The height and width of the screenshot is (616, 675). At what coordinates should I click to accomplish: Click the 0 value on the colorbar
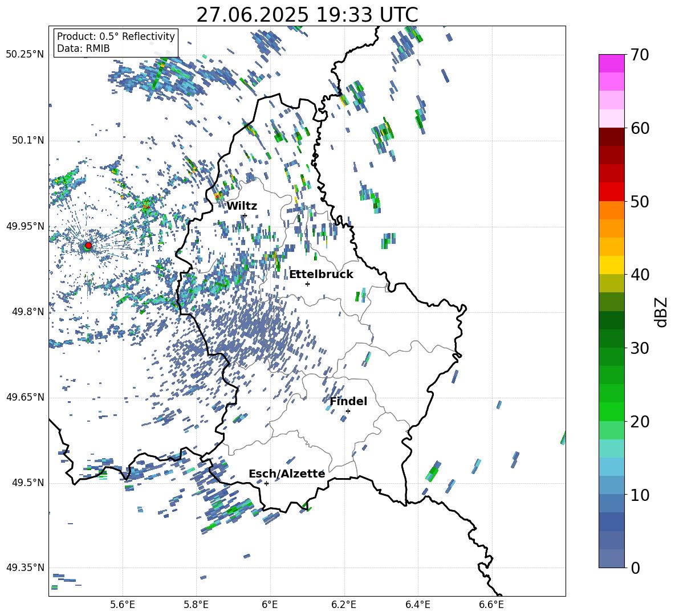tap(635, 568)
